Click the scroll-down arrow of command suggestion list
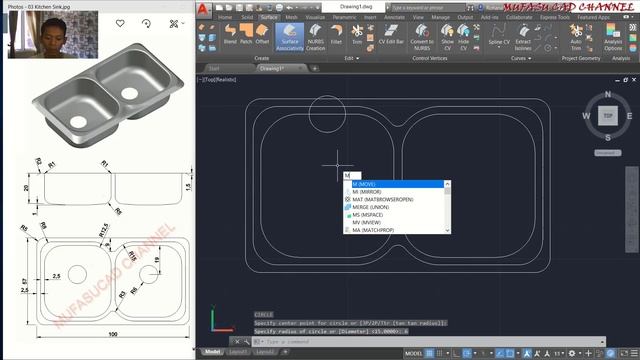The image size is (640, 360). 447,230
